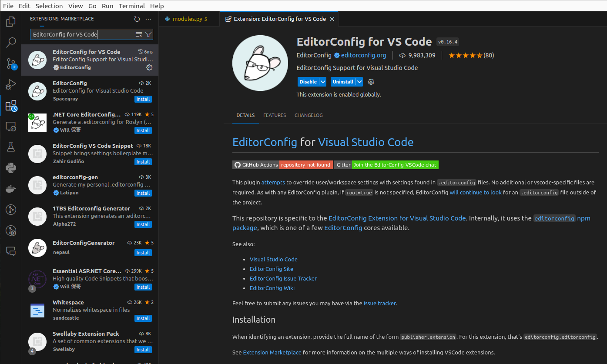Open Source Control with 2 pending changes
The width and height of the screenshot is (607, 364).
(x=10, y=63)
